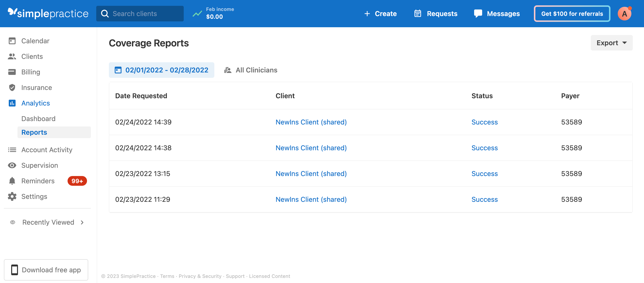Image resolution: width=644 pixels, height=283 pixels.
Task: Open NewIns Client link for 02/24/2022 14:39
Action: [x=311, y=122]
